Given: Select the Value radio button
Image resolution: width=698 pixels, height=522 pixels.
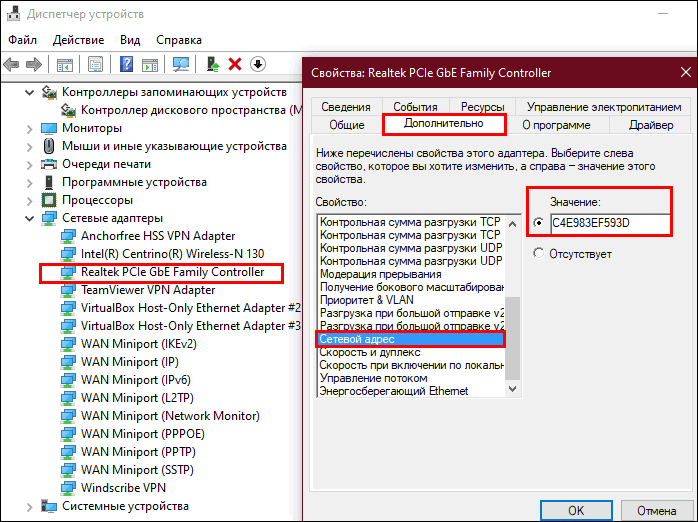Looking at the screenshot, I should pyautogui.click(x=539, y=223).
